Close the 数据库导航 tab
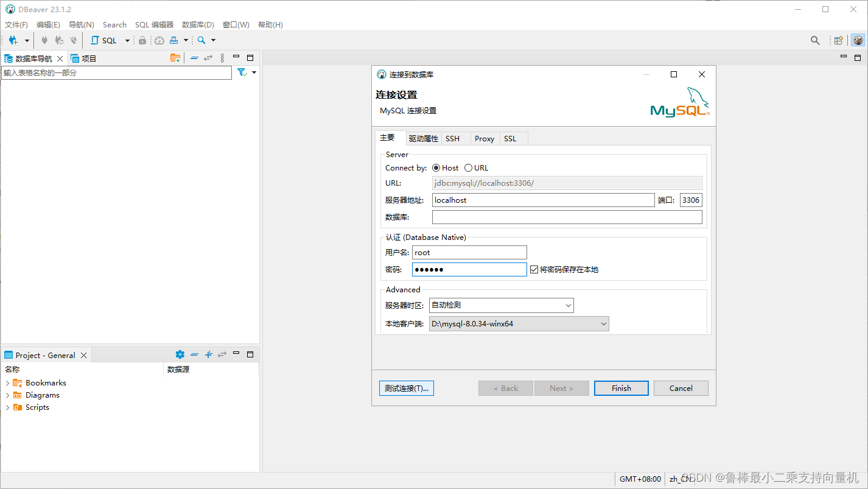Viewport: 868px width, 489px height. (x=60, y=58)
